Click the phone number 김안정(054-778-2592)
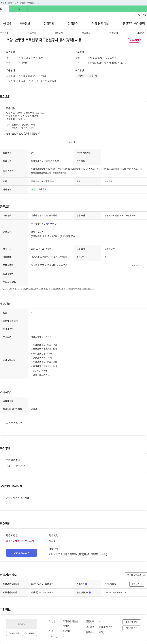Image resolution: width=147 pixels, height=644 pixels. (x=42, y=593)
